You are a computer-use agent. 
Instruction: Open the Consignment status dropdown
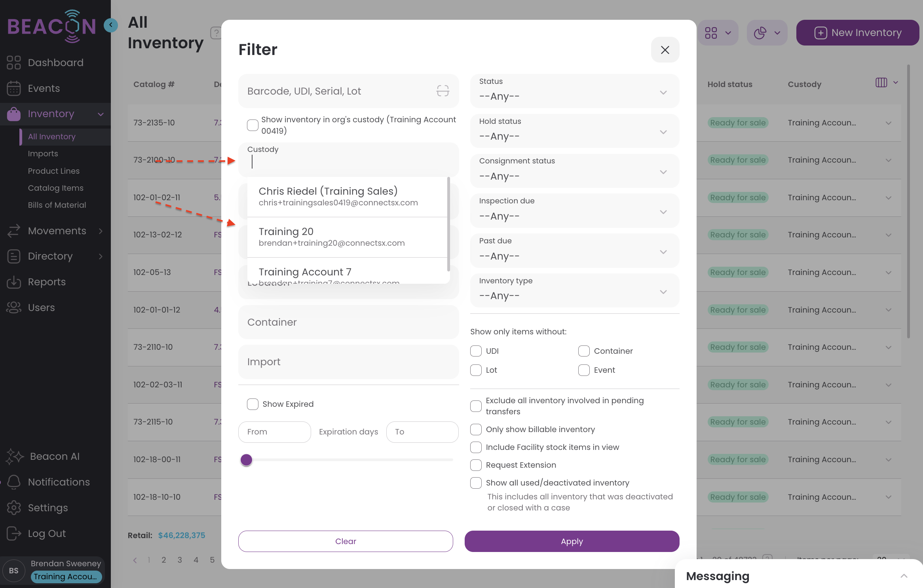pyautogui.click(x=574, y=171)
